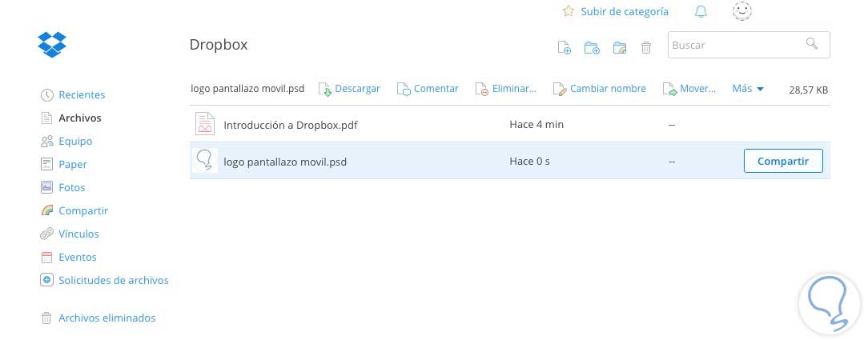Click the Mover... link
This screenshot has width=868, height=340.
point(698,89)
